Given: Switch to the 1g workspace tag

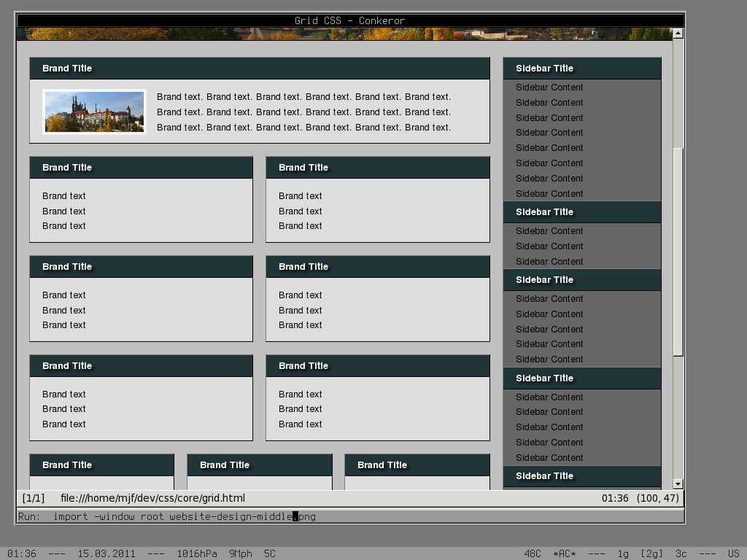Looking at the screenshot, I should [x=623, y=553].
